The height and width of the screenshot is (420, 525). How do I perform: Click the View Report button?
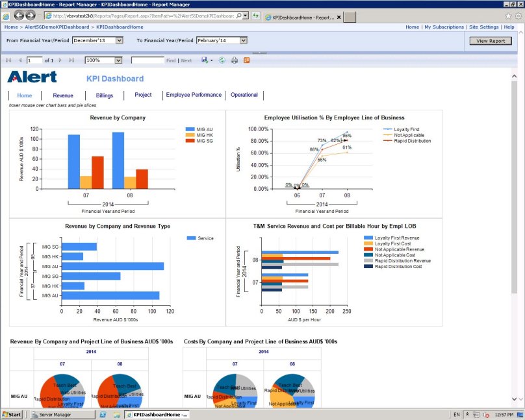coord(491,41)
